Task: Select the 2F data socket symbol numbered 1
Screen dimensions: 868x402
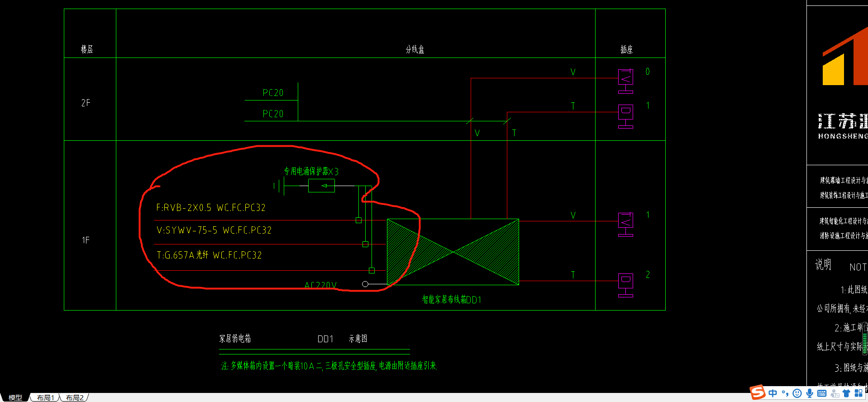Action: 626,116
